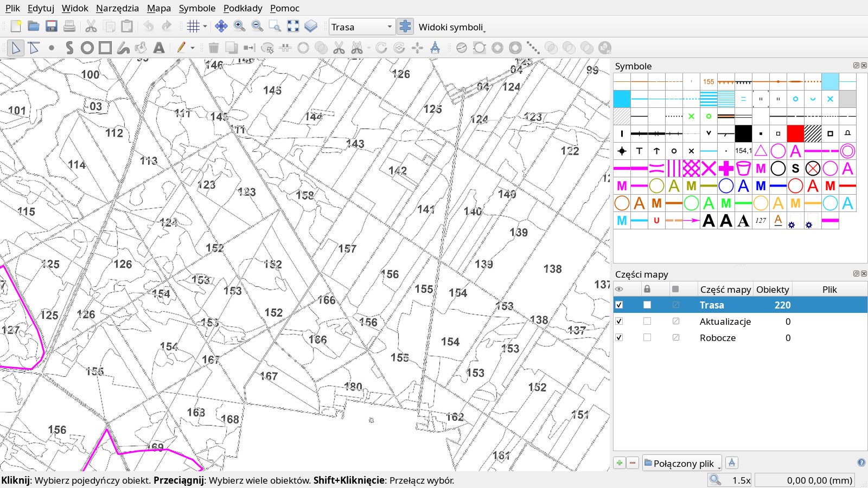The width and height of the screenshot is (868, 488).
Task: Pick the draw circle tool
Action: pos(87,48)
